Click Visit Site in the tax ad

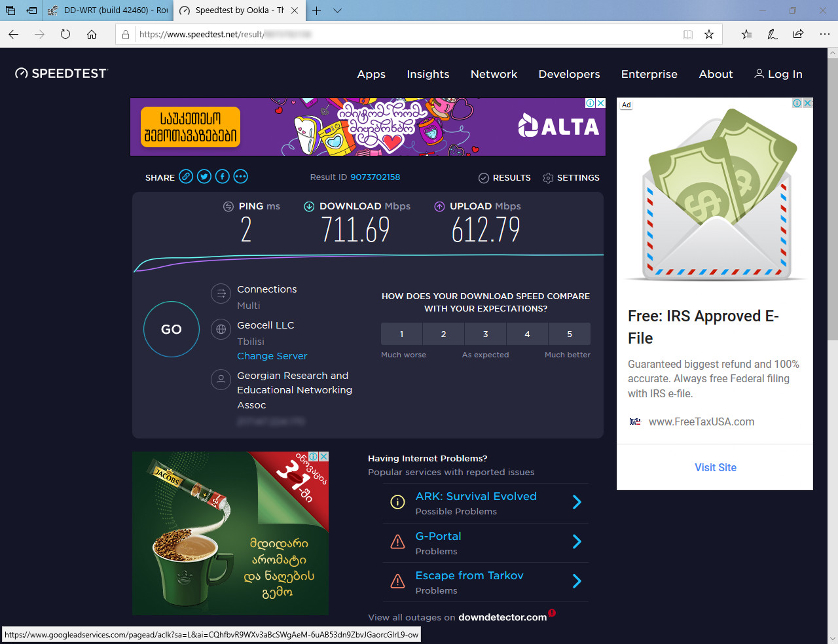click(x=716, y=467)
